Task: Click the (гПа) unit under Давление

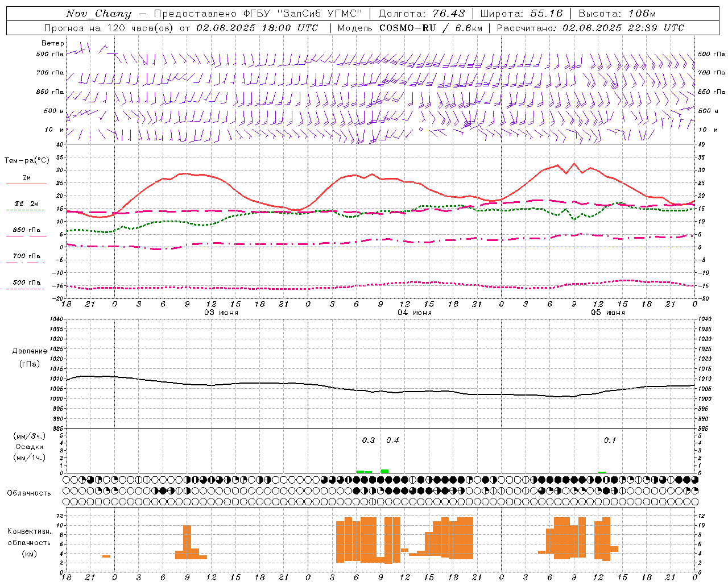Action: pos(30,364)
